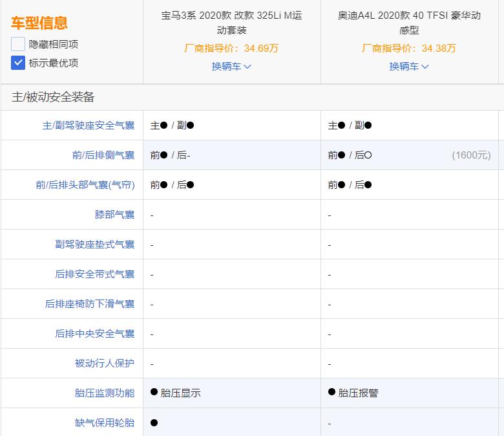The height and width of the screenshot is (436, 504).
Task: Click the 宝马3系 2020款 model title
Action: coord(231,23)
